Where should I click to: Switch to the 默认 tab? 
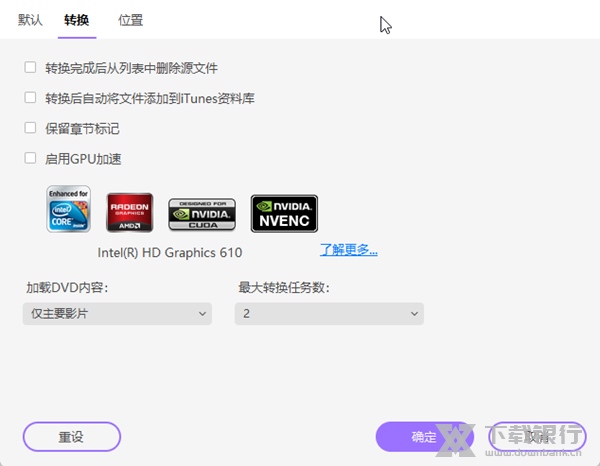point(30,20)
